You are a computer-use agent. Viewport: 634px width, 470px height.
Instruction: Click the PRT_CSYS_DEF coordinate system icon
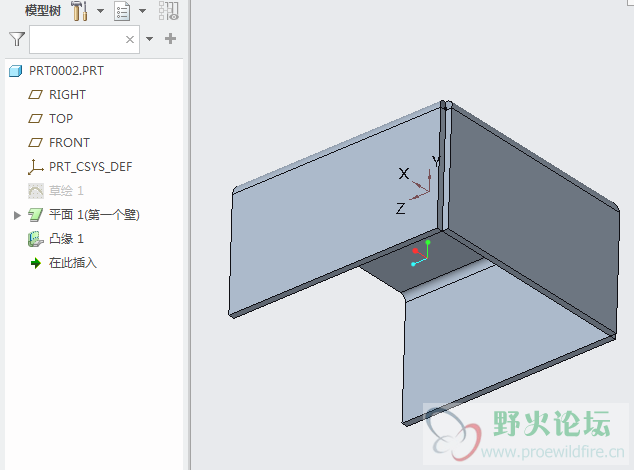pyautogui.click(x=36, y=167)
